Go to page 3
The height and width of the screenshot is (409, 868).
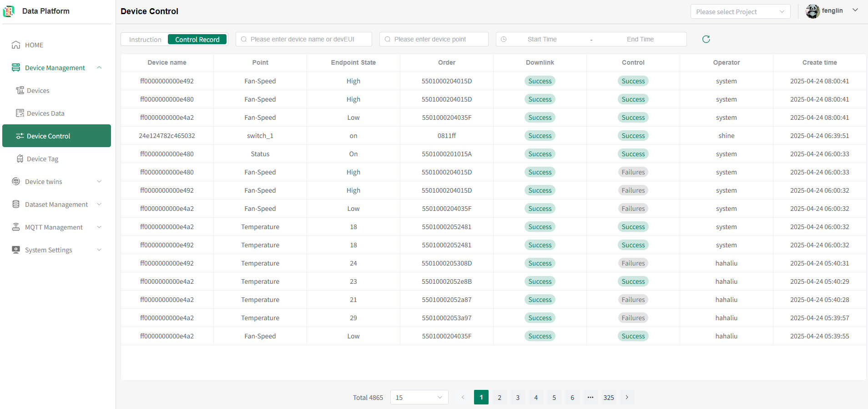point(518,397)
